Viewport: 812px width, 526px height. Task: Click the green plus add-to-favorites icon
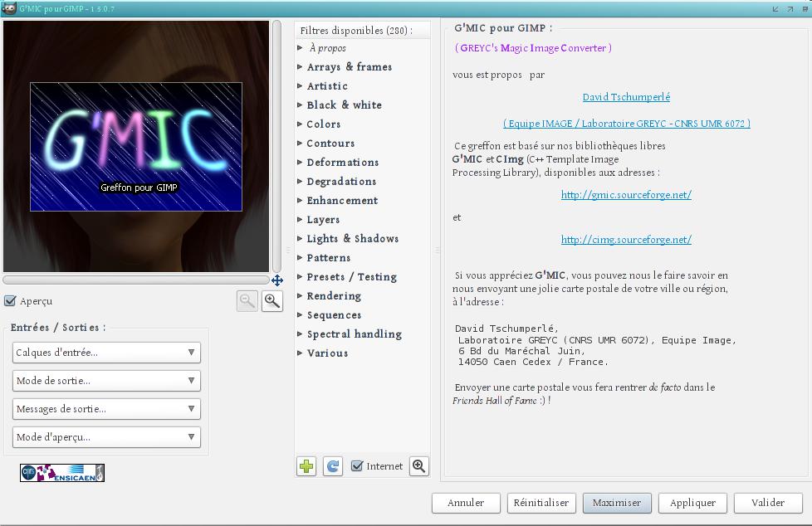306,466
